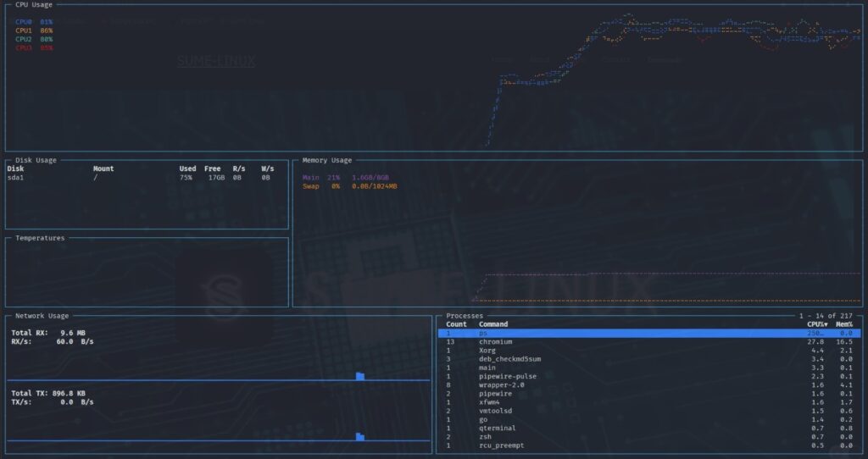Click the sda1 disk entry
The image size is (868, 459).
pos(15,178)
